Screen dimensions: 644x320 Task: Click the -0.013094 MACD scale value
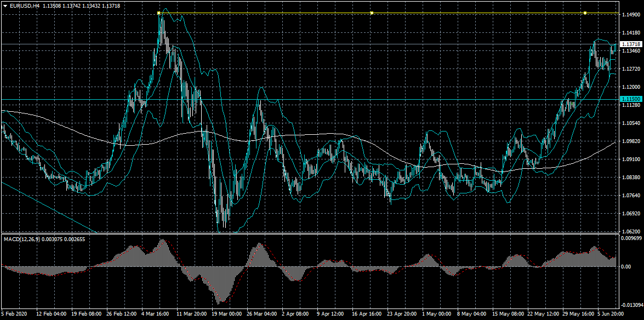point(631,305)
